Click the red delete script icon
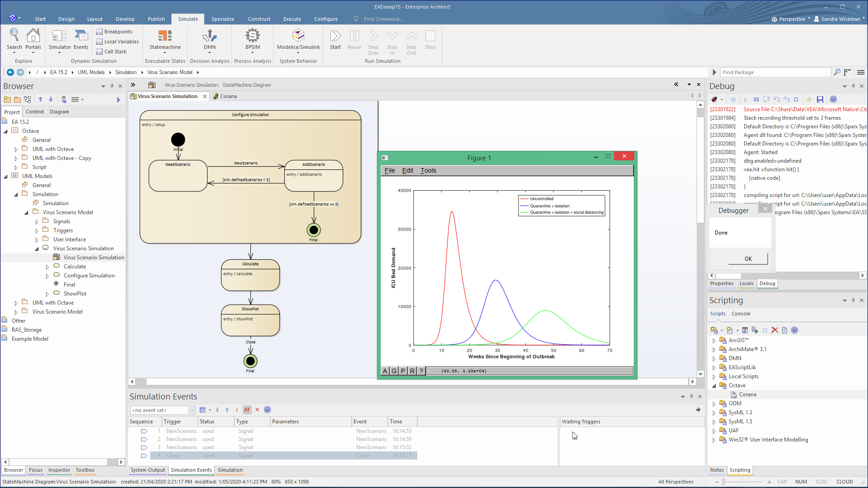 click(x=774, y=330)
